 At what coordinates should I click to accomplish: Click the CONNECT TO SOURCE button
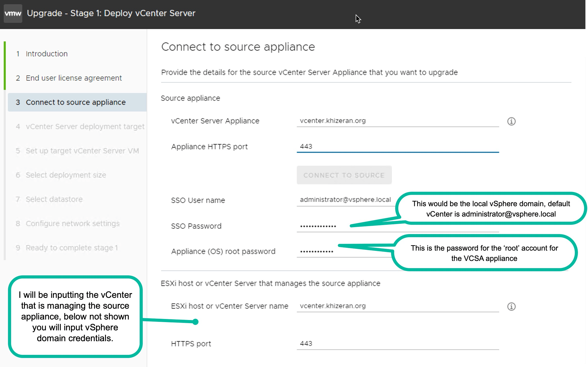pos(344,175)
